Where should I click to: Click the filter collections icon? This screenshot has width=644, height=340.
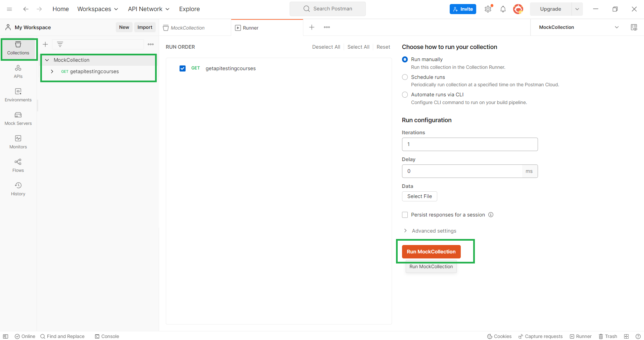[x=60, y=44]
